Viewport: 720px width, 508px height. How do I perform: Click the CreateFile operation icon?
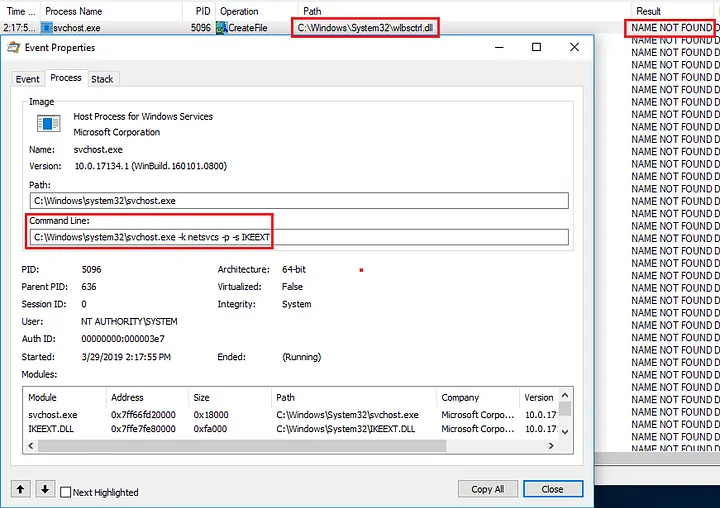[x=222, y=28]
